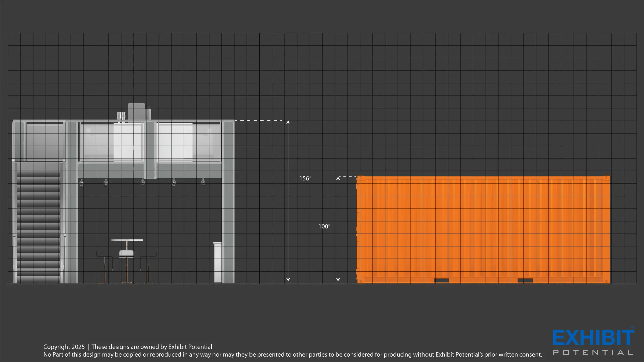Click the coffee machine on the upper deck
Screen dimensions: 644x362
click(x=137, y=111)
